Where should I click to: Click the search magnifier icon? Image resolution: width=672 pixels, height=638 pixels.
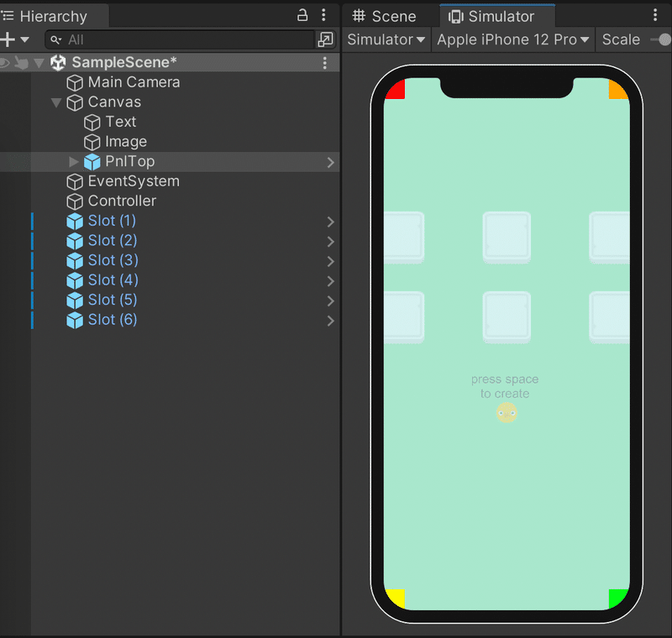tap(55, 39)
